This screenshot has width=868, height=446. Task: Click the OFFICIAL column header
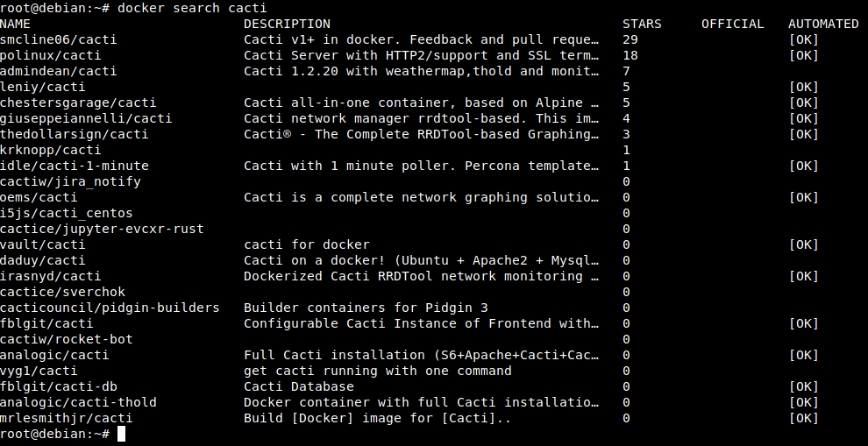point(732,24)
